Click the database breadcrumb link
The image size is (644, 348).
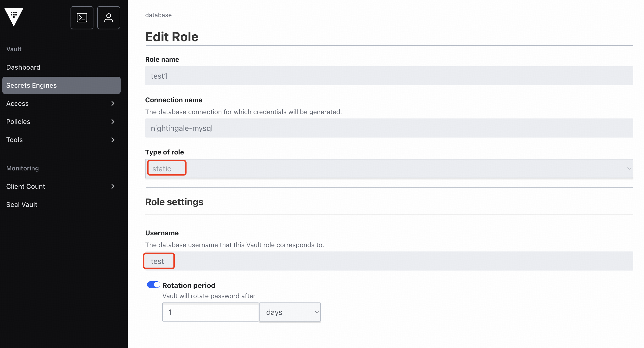[x=158, y=15]
